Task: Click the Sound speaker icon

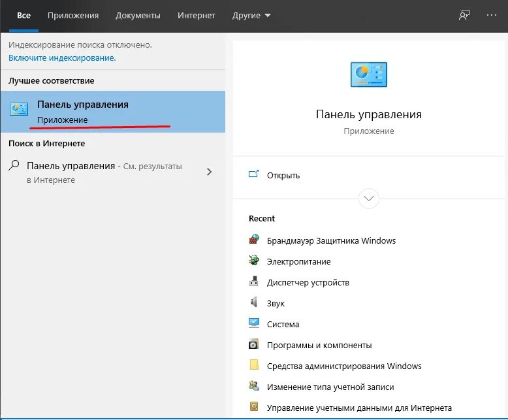Action: point(254,302)
